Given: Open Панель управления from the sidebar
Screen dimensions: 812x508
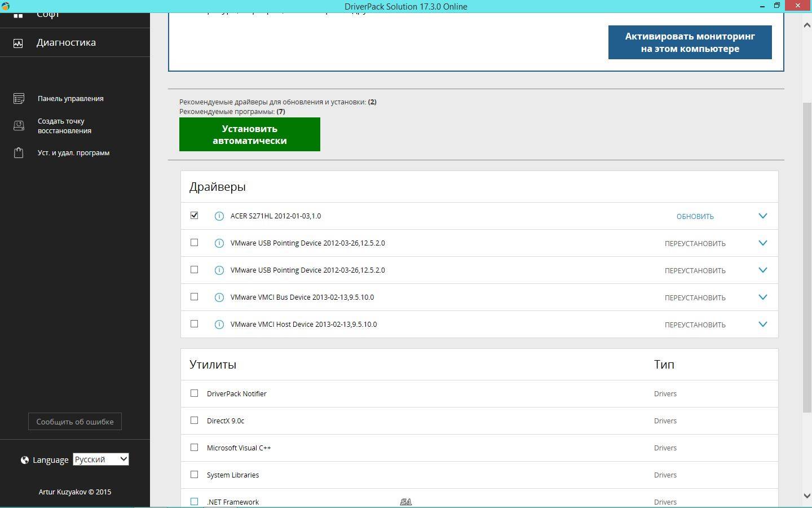Looking at the screenshot, I should pyautogui.click(x=70, y=99).
